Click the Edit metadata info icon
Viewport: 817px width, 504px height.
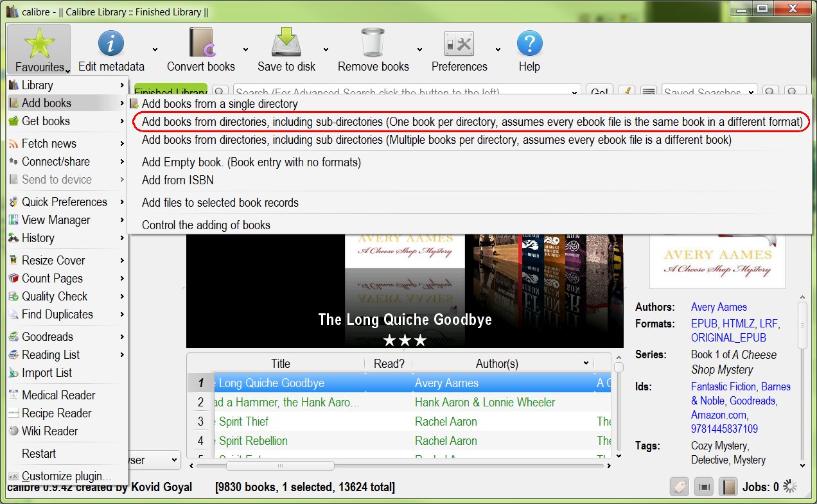click(111, 44)
